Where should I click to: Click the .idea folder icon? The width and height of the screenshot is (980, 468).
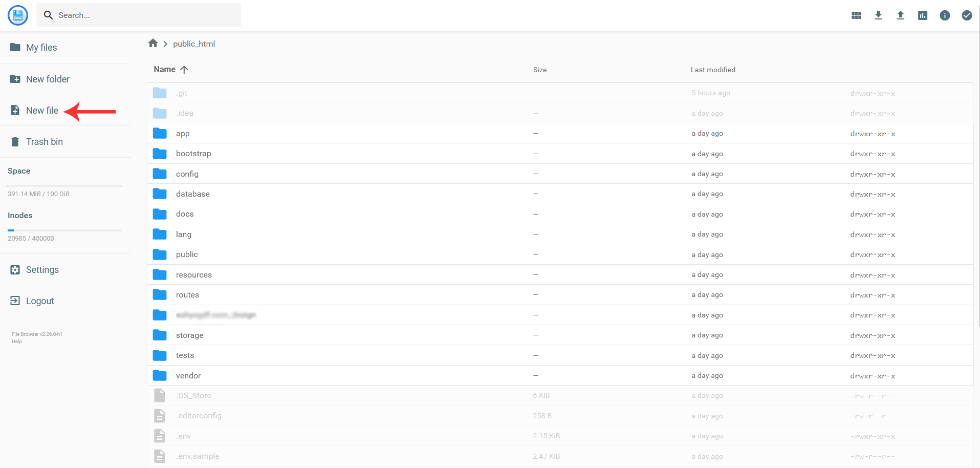pyautogui.click(x=160, y=113)
